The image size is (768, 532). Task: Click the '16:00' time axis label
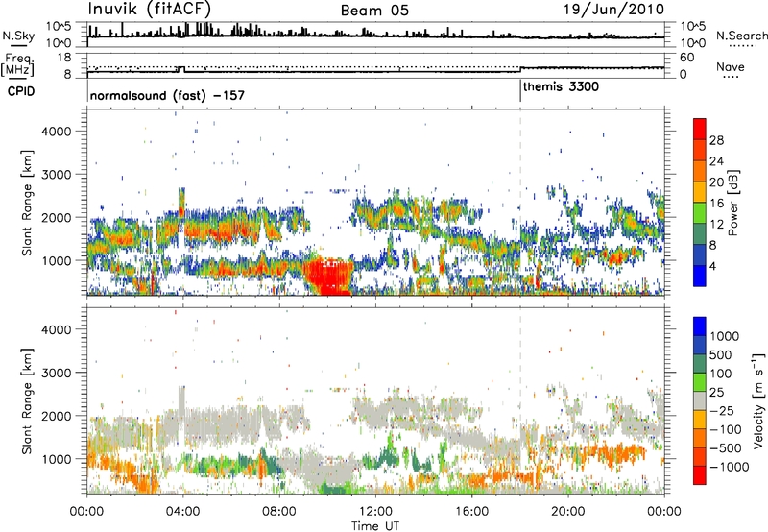(471, 512)
